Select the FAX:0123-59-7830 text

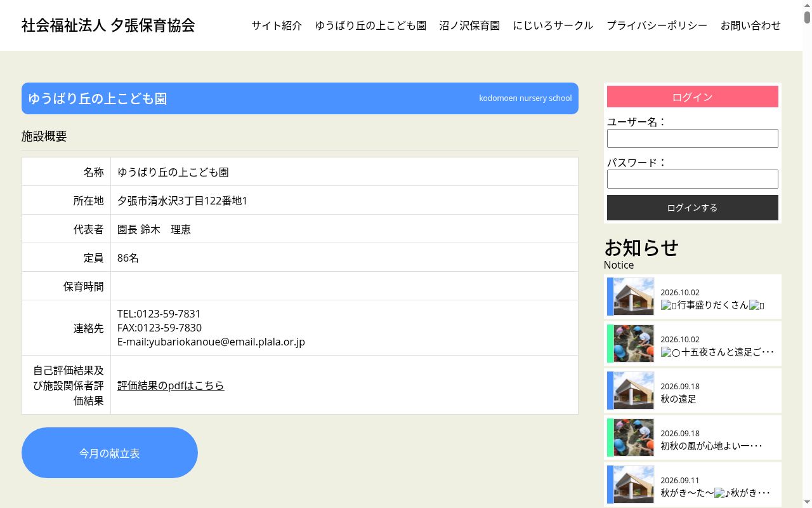point(159,328)
